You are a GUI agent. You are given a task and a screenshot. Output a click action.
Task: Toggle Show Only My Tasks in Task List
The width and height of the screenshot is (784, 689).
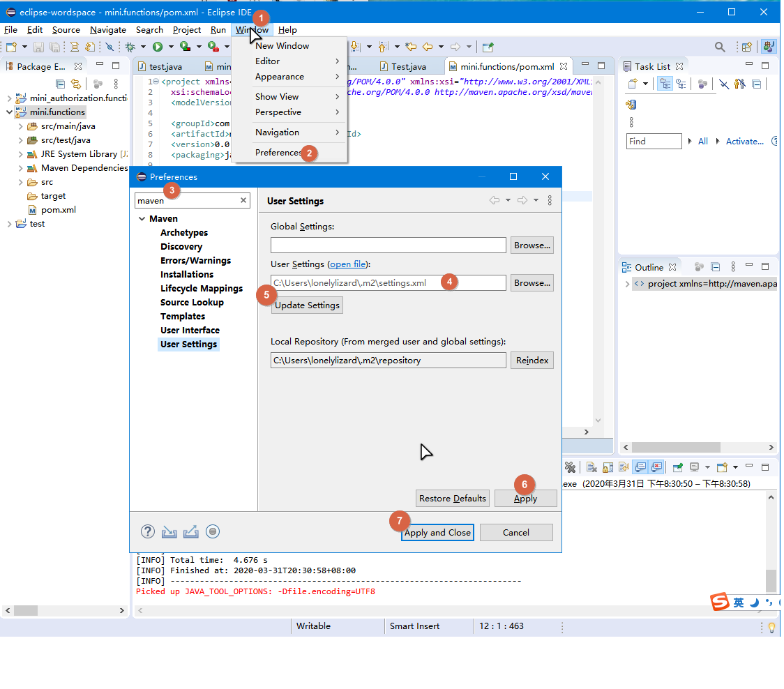740,84
